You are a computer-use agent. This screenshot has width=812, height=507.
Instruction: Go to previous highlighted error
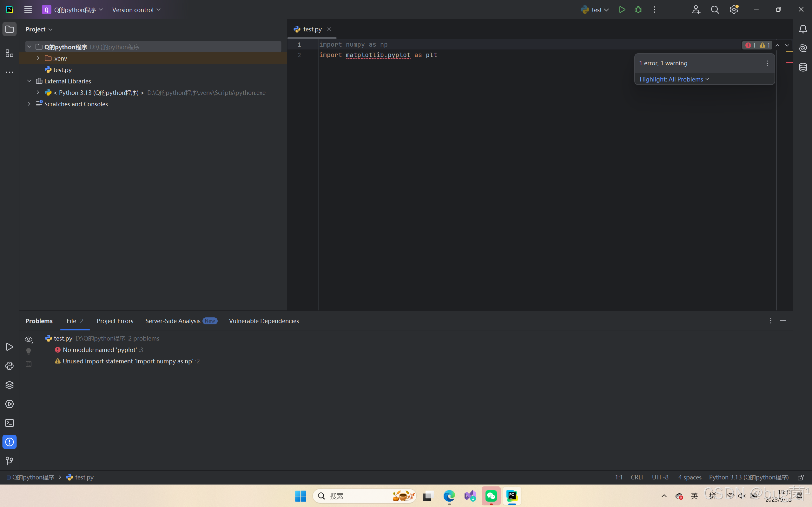coord(777,45)
